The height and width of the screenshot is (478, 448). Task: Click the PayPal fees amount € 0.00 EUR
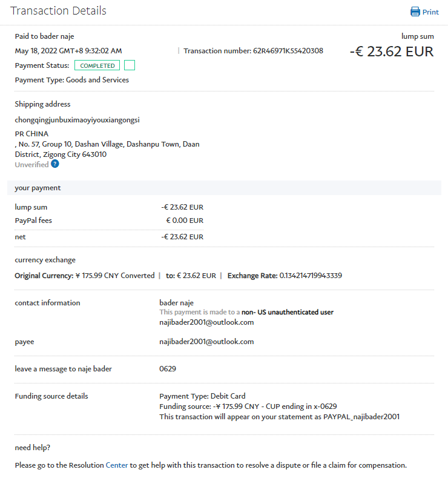(x=185, y=221)
